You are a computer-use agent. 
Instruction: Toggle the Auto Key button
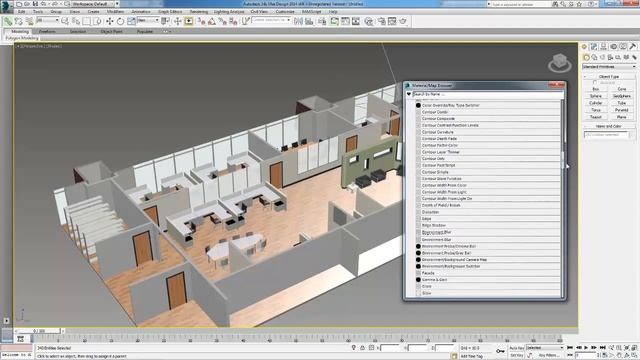coord(516,348)
